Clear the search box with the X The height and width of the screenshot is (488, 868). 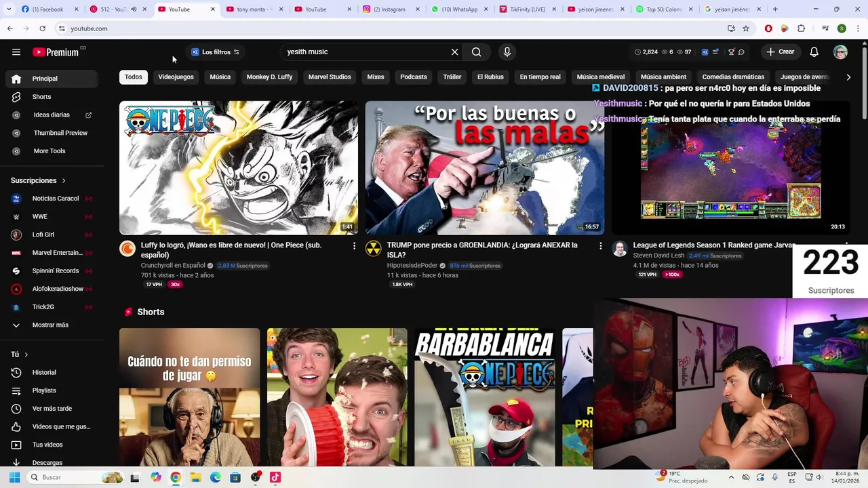(x=454, y=52)
